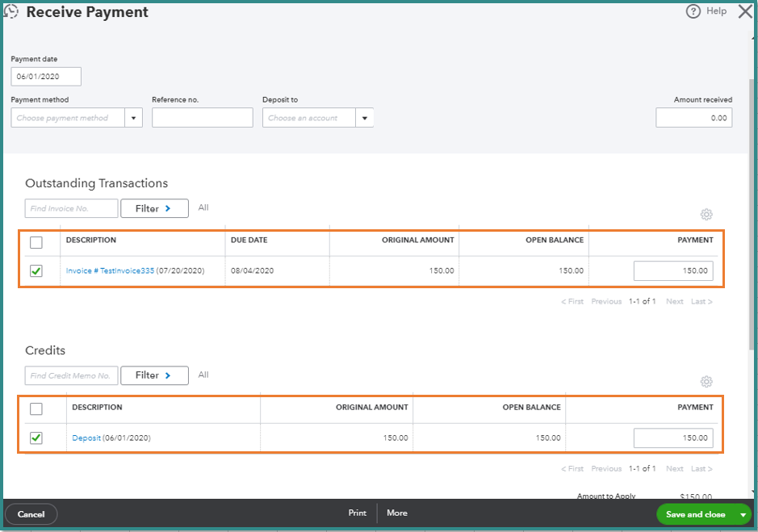Expand the Deposit to account dropdown arrow
This screenshot has height=532, width=758.
pos(365,118)
